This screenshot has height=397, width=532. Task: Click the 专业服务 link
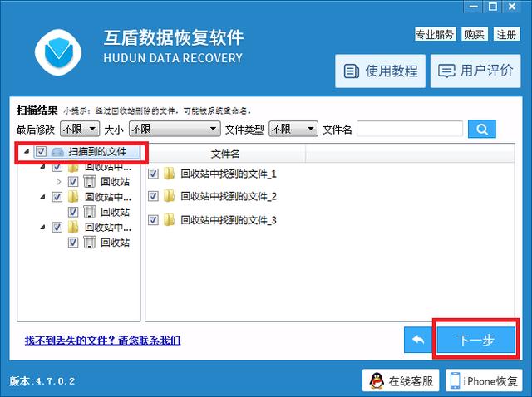[435, 34]
